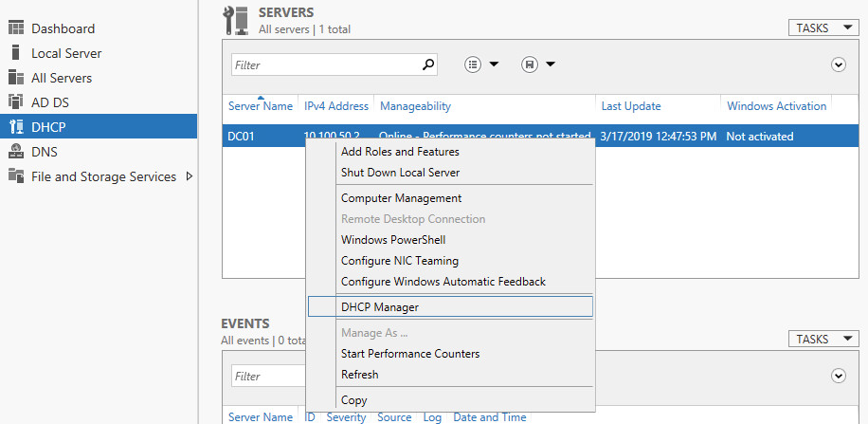Expand File and Storage Services submenu arrow
This screenshot has width=868, height=424.
click(188, 176)
